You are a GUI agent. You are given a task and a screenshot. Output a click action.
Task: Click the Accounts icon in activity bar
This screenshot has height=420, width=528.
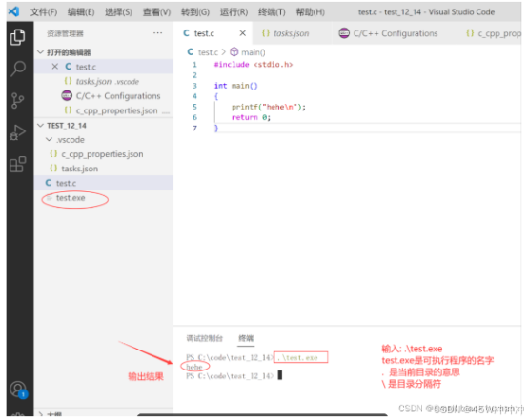pyautogui.click(x=18, y=390)
